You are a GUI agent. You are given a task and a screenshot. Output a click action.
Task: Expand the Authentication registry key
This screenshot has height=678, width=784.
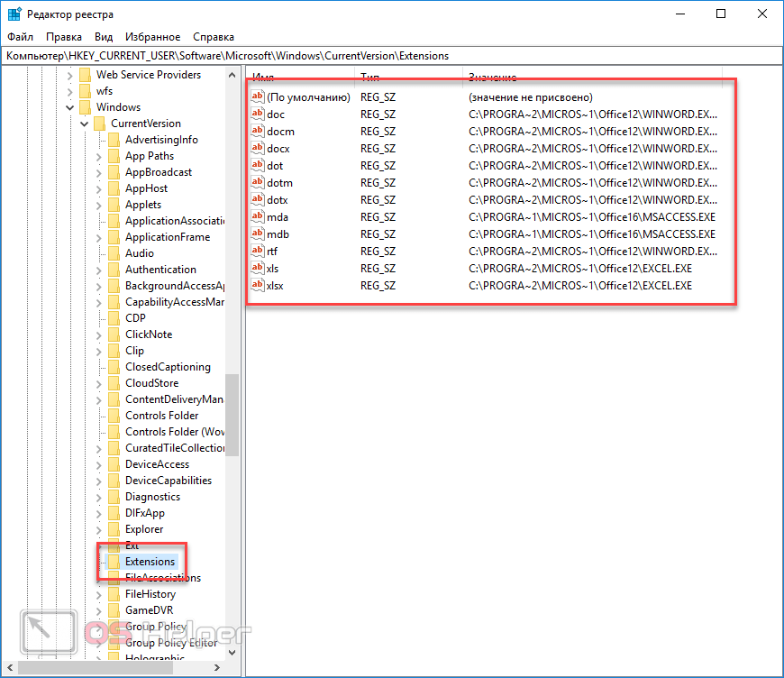(x=99, y=270)
